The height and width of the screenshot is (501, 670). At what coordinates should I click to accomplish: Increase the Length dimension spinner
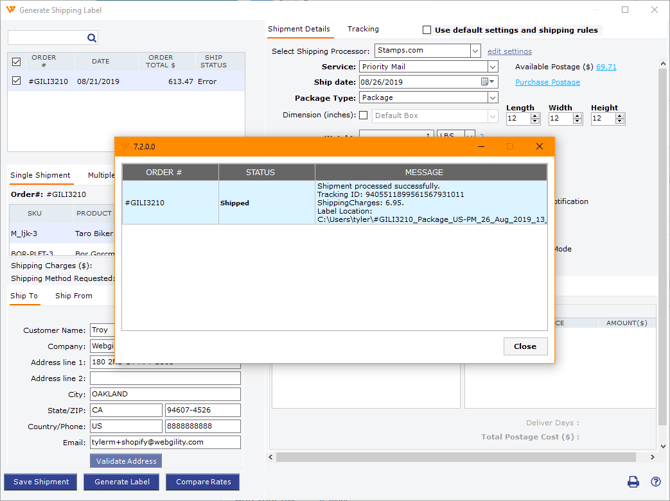click(535, 115)
